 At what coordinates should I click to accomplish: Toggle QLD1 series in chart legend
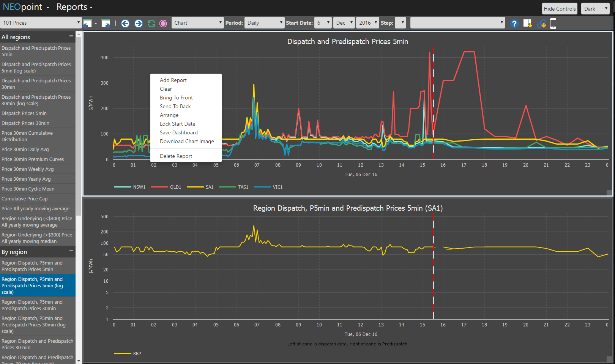click(x=175, y=187)
